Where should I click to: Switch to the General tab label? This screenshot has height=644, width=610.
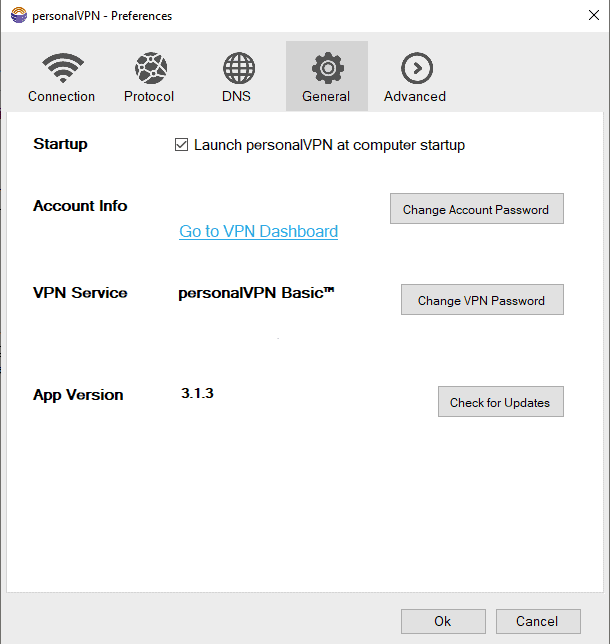pyautogui.click(x=326, y=96)
